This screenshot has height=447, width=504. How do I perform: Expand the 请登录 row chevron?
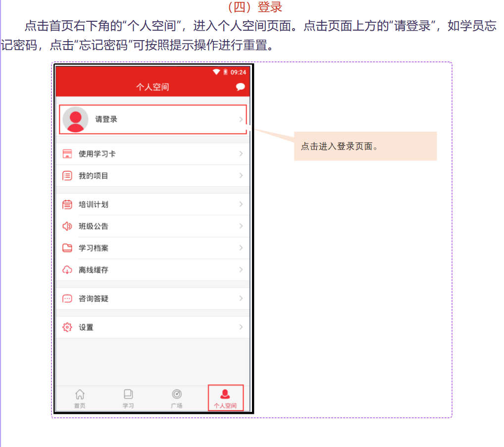click(x=241, y=119)
